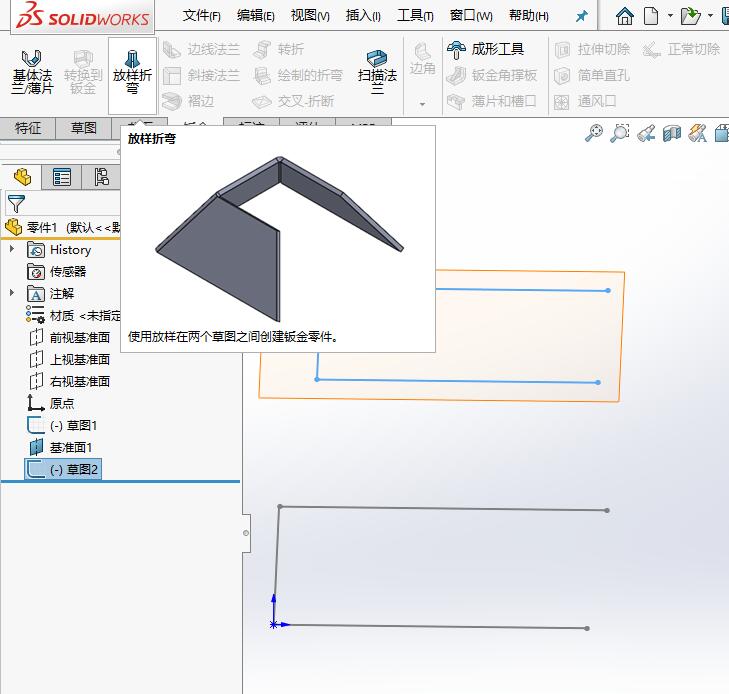Pin the menu bar with pushpin icon

pyautogui.click(x=581, y=16)
